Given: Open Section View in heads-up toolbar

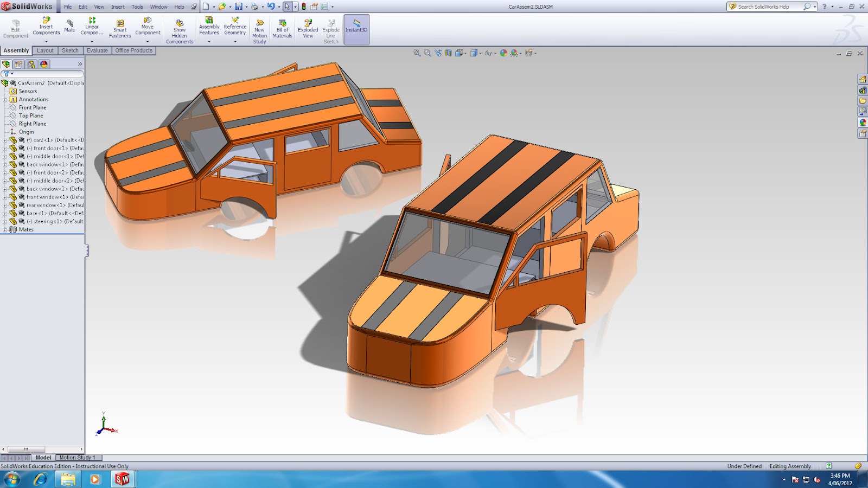Looking at the screenshot, I should (448, 53).
